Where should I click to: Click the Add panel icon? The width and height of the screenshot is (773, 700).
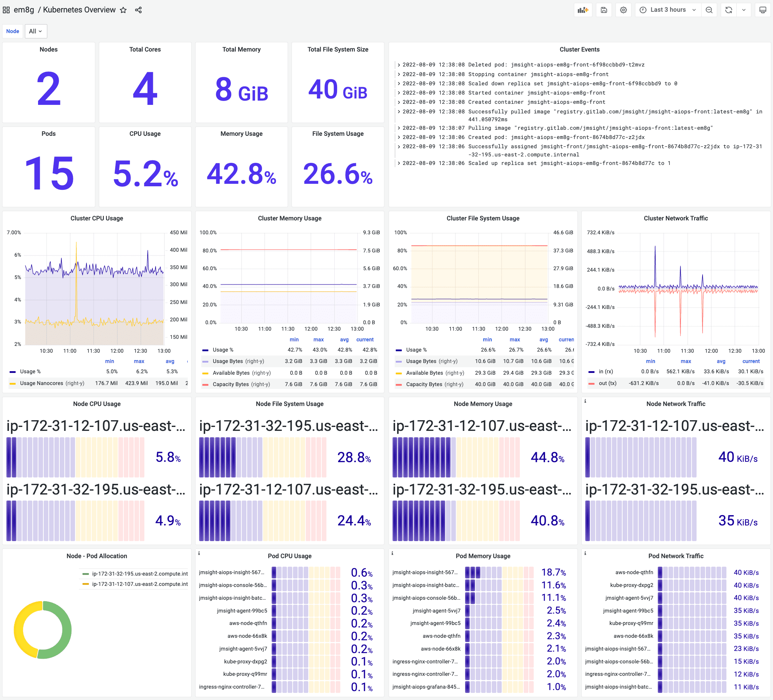click(x=583, y=10)
